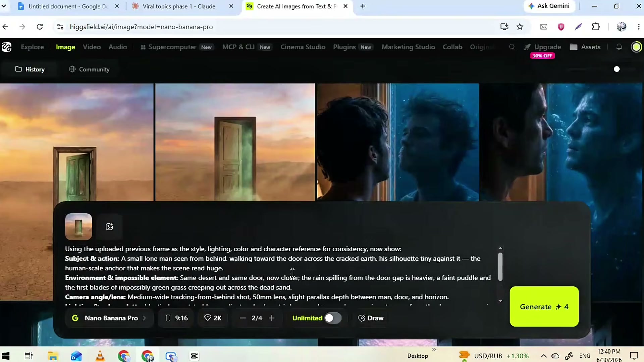Close the Viral topics Claude tab
This screenshot has width=644, height=362.
click(x=231, y=6)
